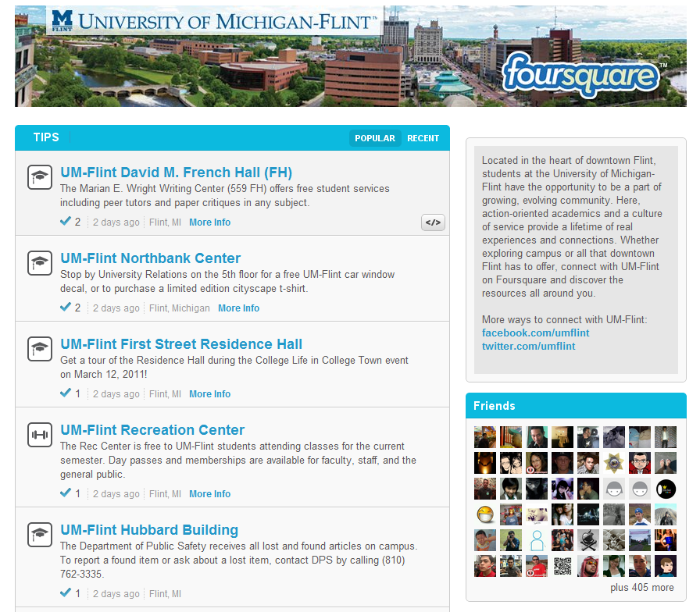Click the car window decal tip text

(227, 281)
